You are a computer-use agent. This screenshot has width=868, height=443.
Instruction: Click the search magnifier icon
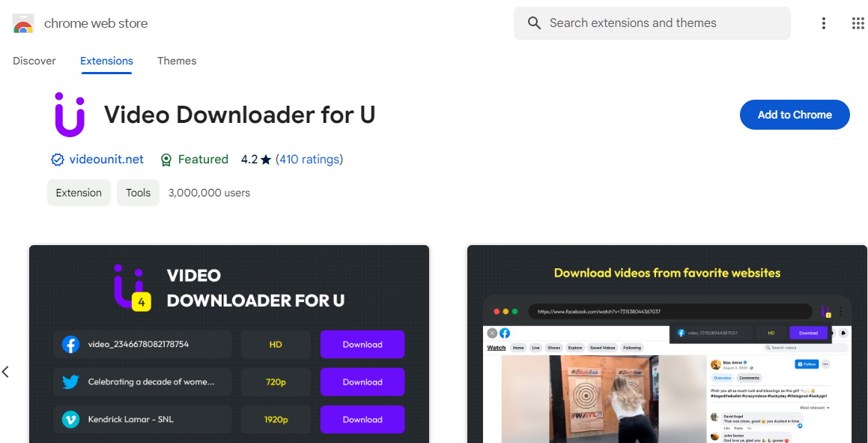point(534,23)
